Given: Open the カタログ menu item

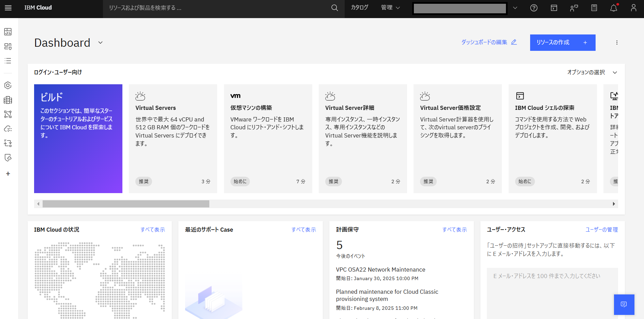Looking at the screenshot, I should point(359,8).
